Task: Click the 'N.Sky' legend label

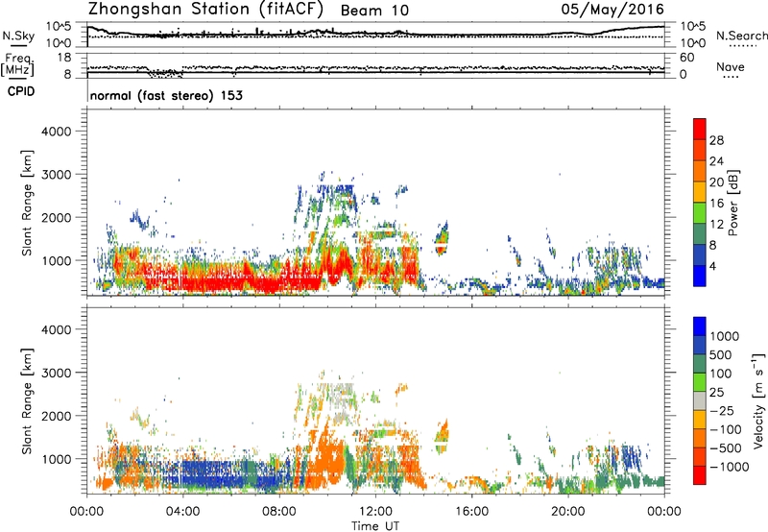Action: click(18, 36)
